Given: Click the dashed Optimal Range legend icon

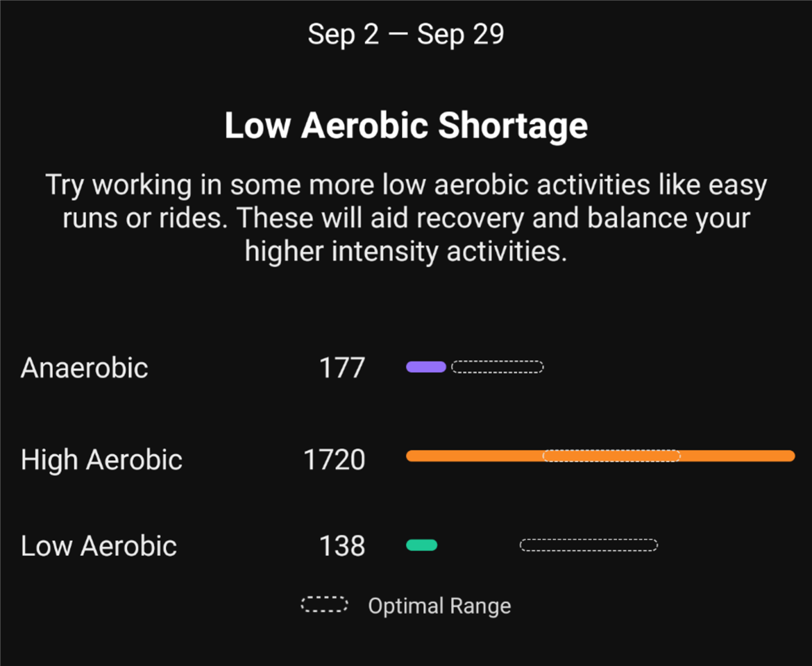Looking at the screenshot, I should point(324,605).
